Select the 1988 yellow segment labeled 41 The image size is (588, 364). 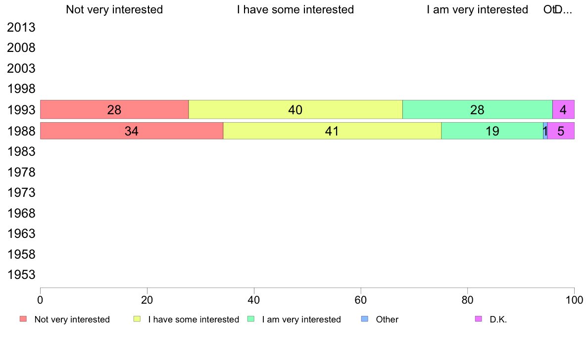coord(332,131)
